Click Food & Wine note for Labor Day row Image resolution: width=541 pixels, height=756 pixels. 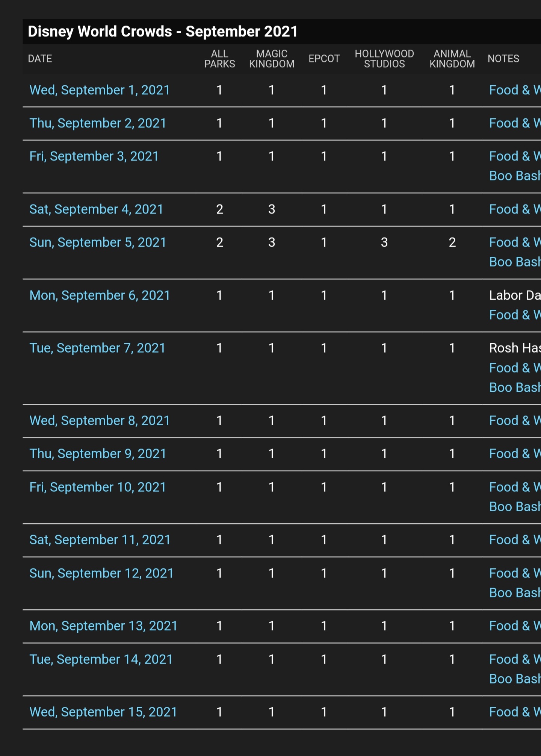(x=514, y=315)
